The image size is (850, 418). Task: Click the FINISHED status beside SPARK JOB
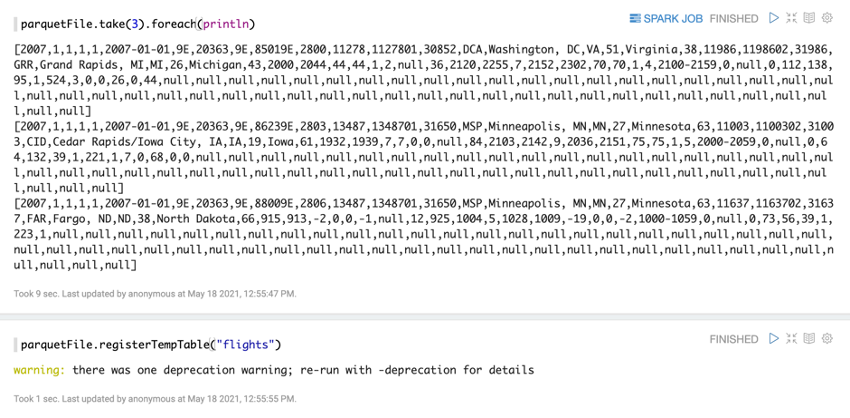733,18
